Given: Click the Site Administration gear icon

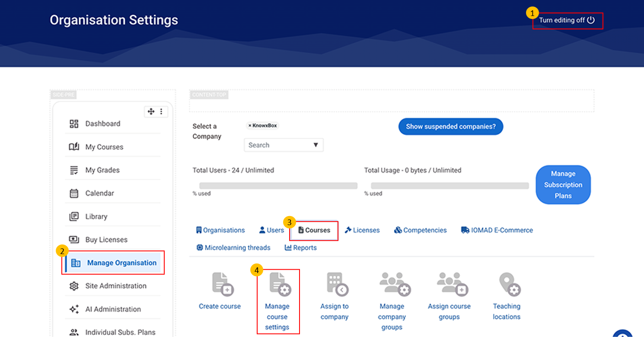Looking at the screenshot, I should [x=74, y=286].
